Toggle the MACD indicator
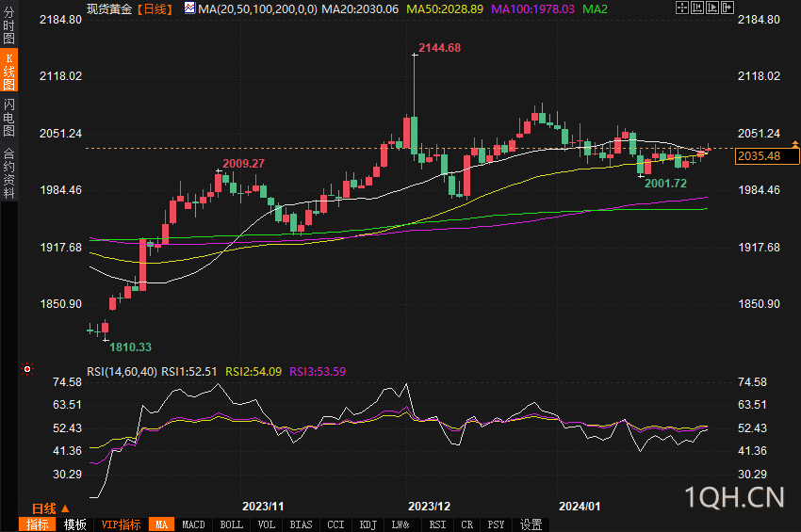 193,524
